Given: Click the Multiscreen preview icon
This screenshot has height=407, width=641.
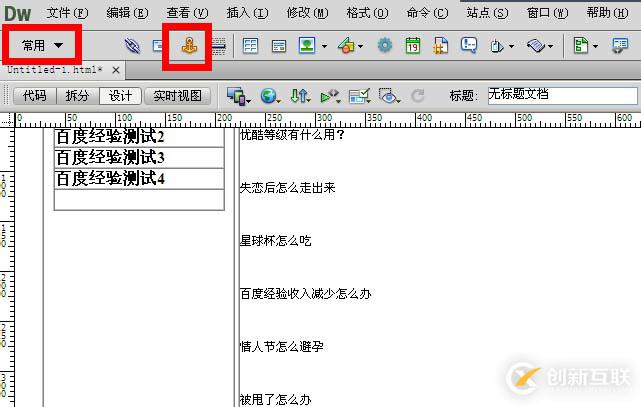Looking at the screenshot, I should coord(236,96).
